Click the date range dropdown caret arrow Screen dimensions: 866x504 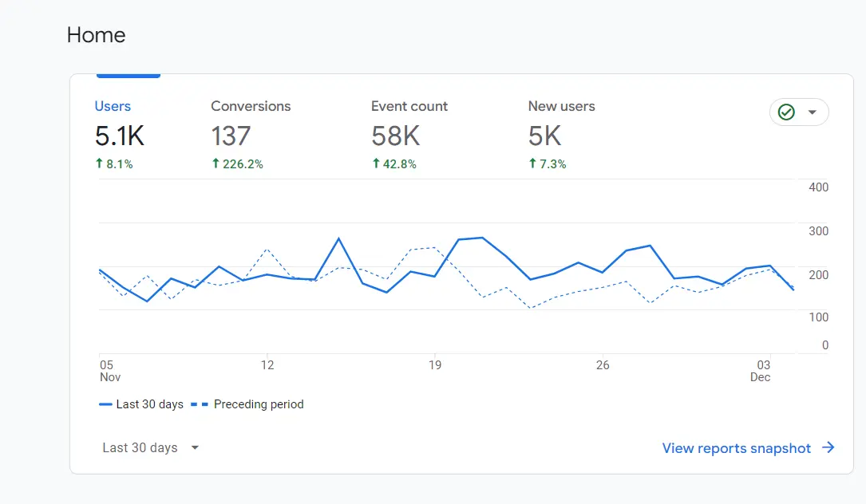tap(194, 447)
